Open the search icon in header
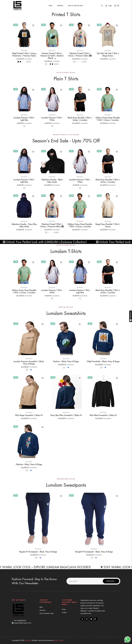 click(102, 5)
